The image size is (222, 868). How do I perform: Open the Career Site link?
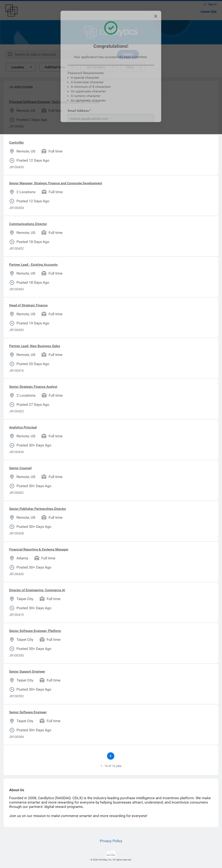(208, 12)
